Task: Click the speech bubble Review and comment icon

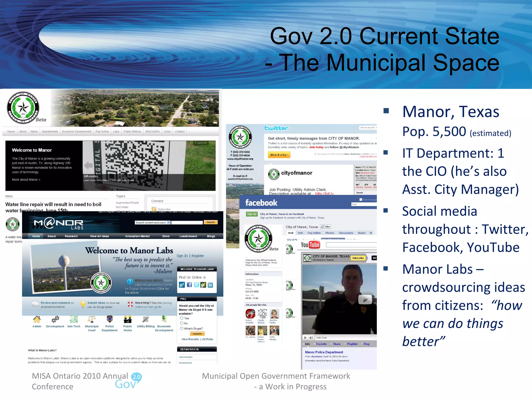Action: (x=35, y=304)
